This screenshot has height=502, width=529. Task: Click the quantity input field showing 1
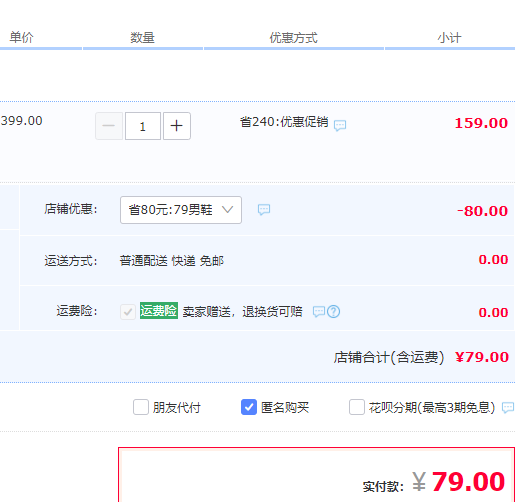(143, 126)
